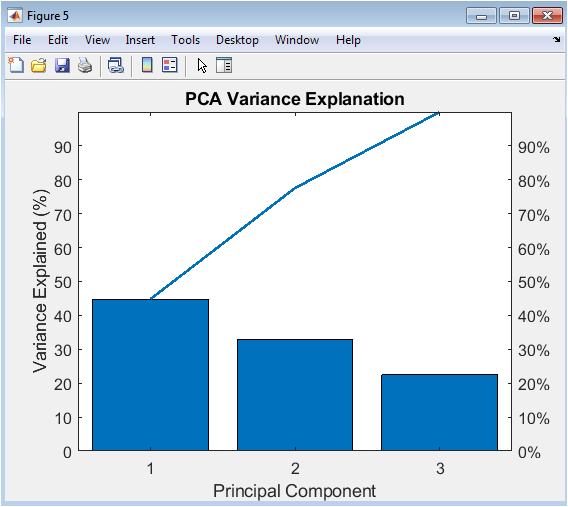The image size is (568, 507).
Task: Click the PCA Variance Explanation title
Action: (x=295, y=99)
